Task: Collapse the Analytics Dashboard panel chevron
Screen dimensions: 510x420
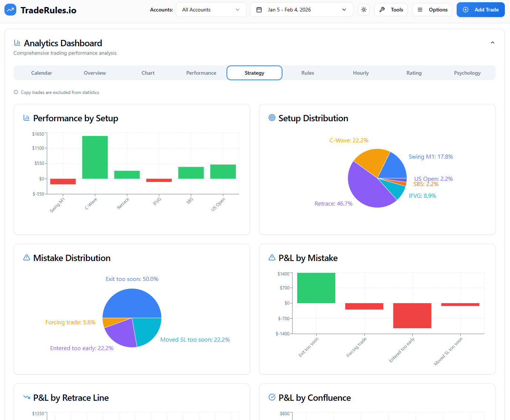Action: coord(492,43)
